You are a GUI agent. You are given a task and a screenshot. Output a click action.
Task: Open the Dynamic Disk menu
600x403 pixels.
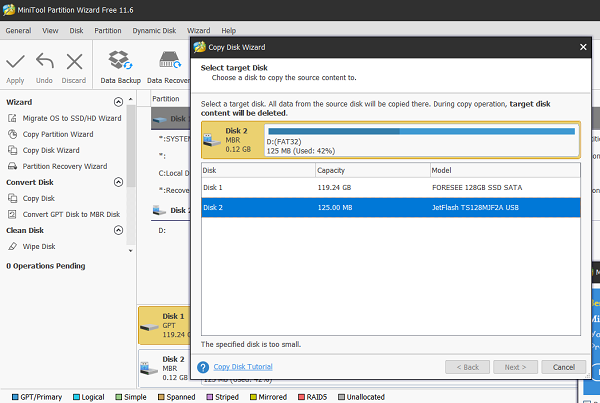[152, 31]
